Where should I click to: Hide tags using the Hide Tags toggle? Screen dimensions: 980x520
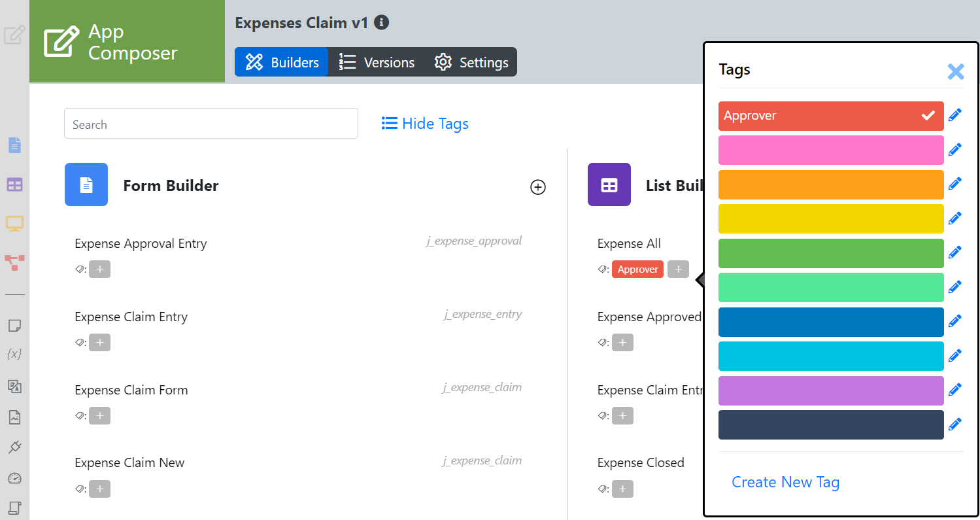click(x=425, y=124)
